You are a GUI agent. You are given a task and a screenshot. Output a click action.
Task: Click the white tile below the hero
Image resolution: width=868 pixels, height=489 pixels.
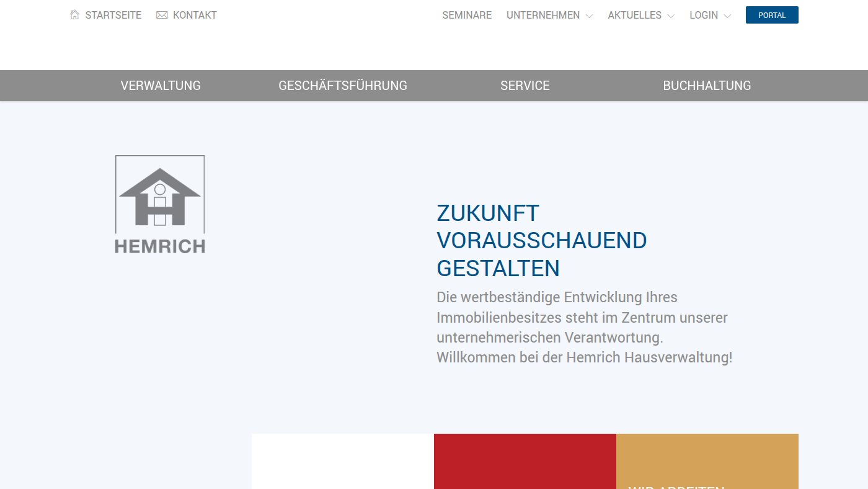[343, 461]
